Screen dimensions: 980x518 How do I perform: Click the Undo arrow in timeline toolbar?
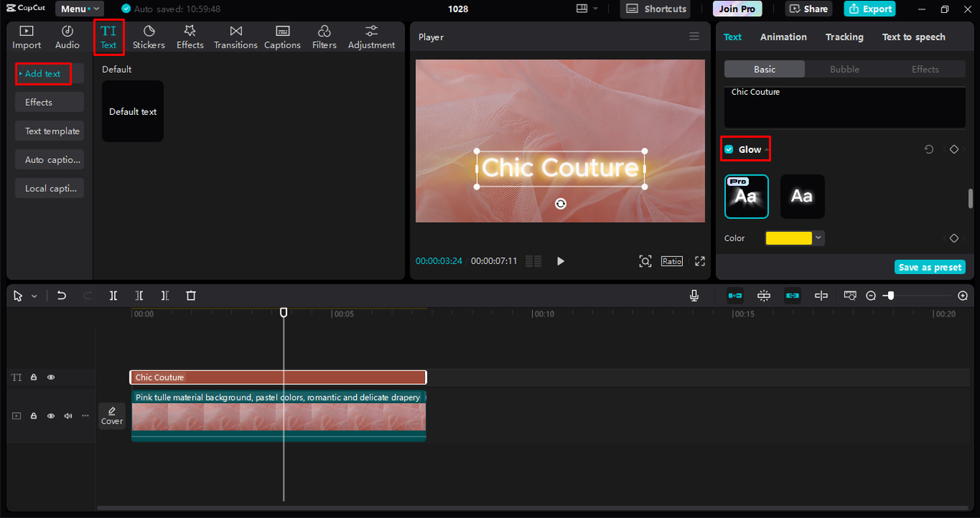tap(62, 295)
